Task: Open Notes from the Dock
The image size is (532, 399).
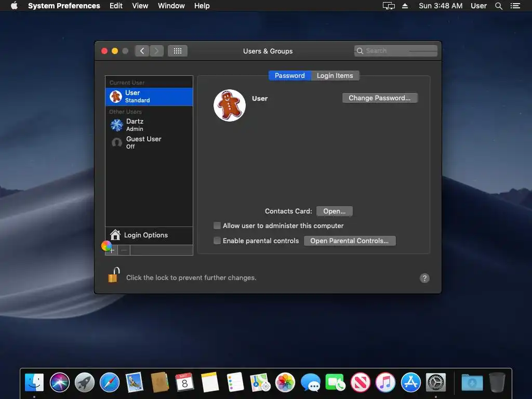Action: coord(210,382)
